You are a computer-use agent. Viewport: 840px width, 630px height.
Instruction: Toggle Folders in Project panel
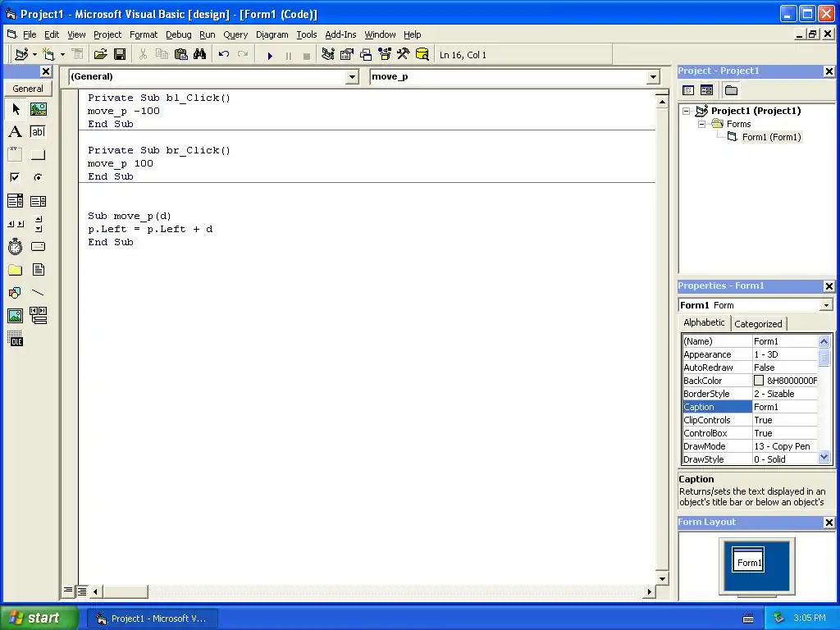(731, 90)
